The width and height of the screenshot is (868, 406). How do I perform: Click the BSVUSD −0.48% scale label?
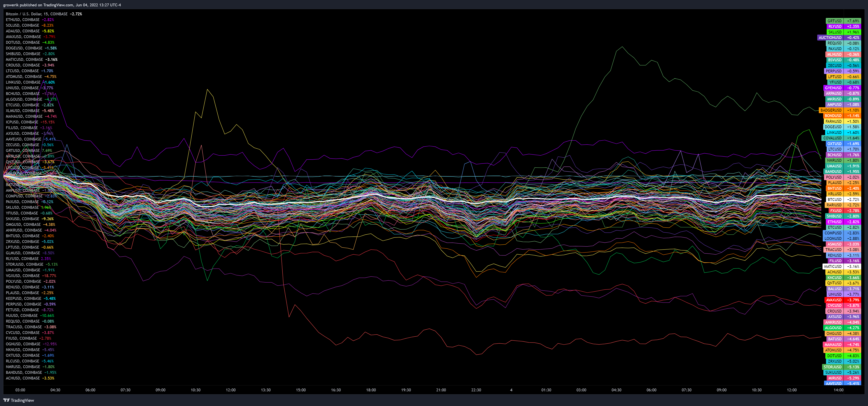(x=844, y=60)
